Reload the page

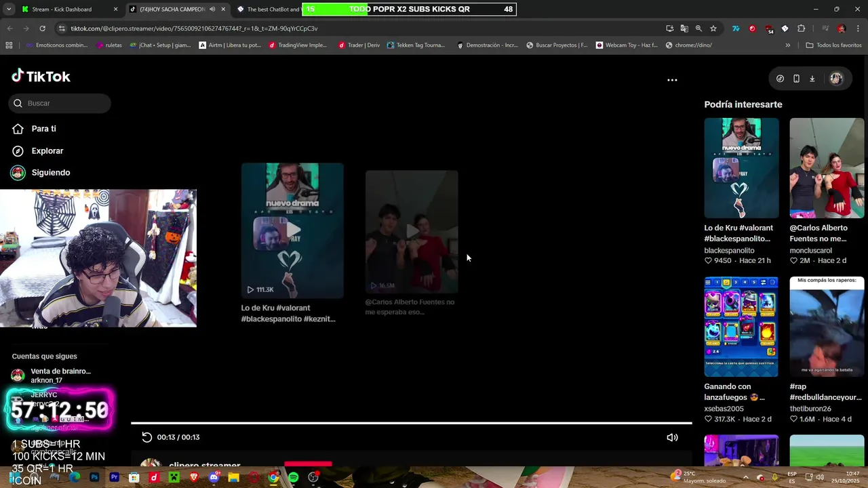tap(42, 28)
